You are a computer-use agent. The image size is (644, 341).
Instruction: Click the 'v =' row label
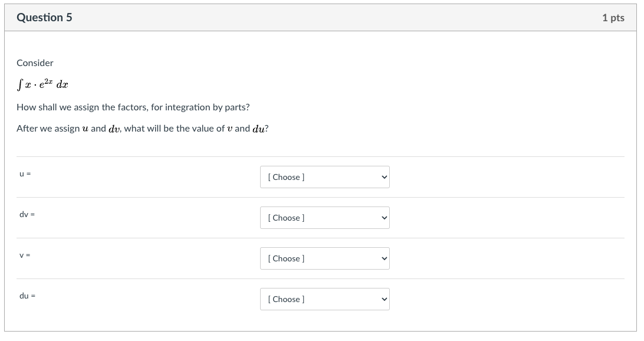(25, 255)
